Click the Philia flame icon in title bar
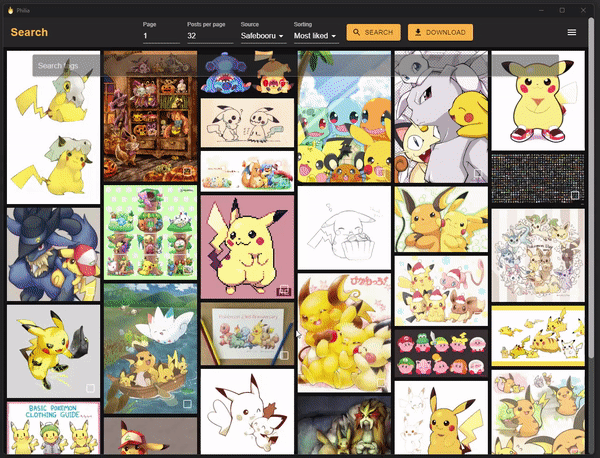This screenshot has height=458, width=600. tap(10, 10)
